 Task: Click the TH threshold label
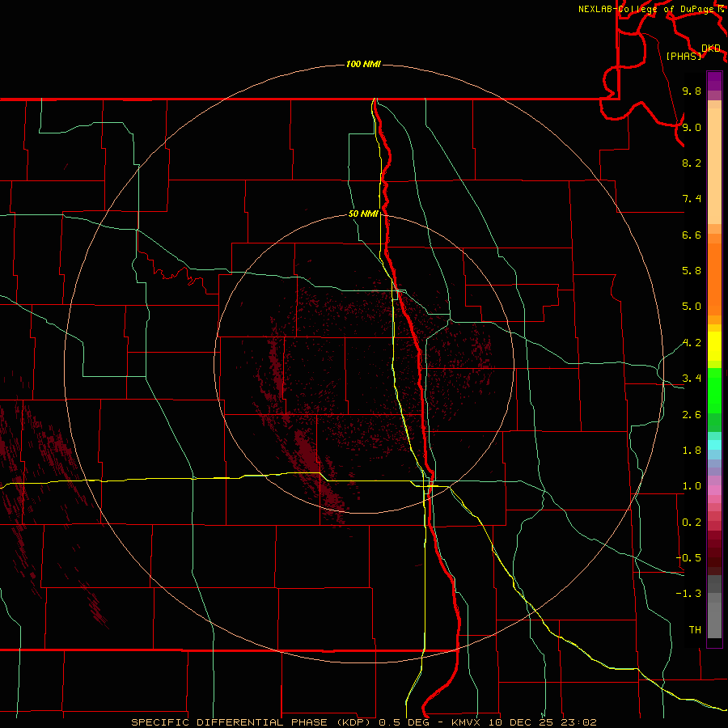point(695,630)
